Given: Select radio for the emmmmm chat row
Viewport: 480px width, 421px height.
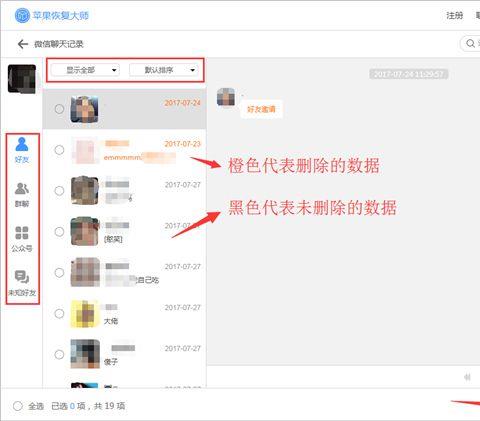Looking at the screenshot, I should pyautogui.click(x=59, y=150).
